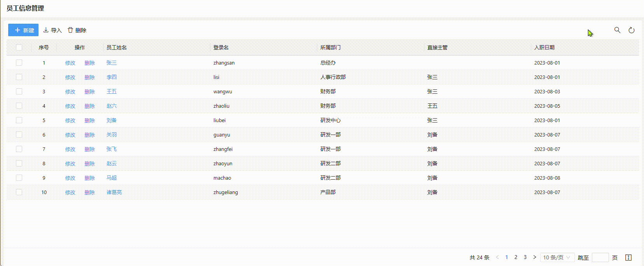
Task: Click the toolbar 删除 trash button
Action: 77,30
